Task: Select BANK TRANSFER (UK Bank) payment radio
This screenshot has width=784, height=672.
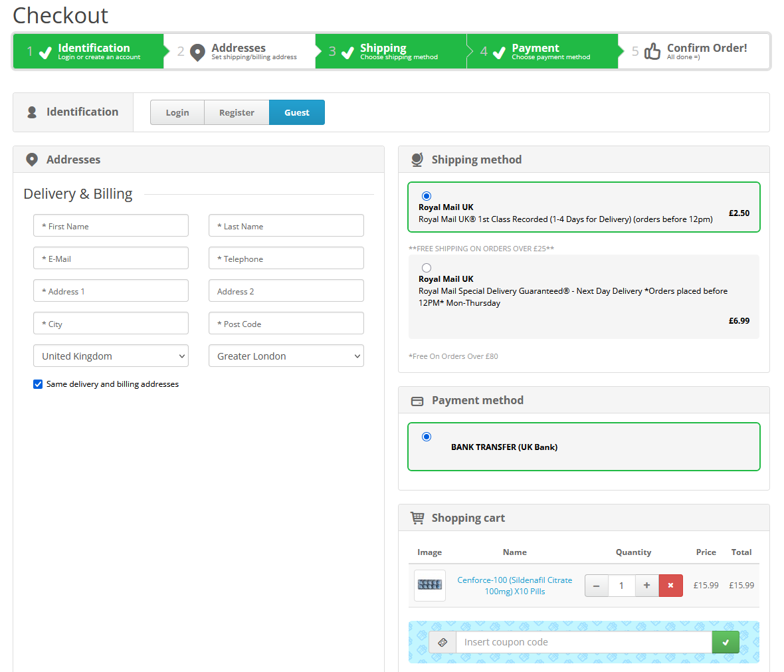Action: 427,437
